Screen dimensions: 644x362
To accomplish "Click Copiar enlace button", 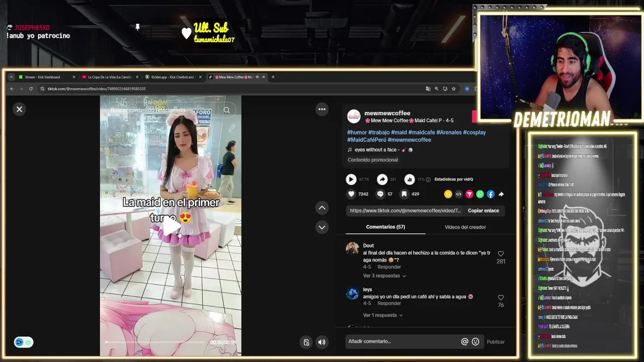I will pyautogui.click(x=484, y=211).
